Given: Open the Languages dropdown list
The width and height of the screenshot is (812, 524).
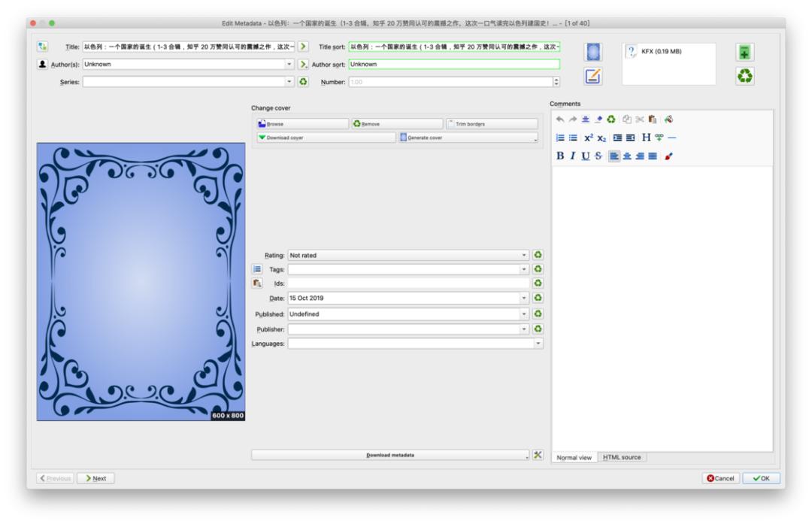Looking at the screenshot, I should [x=538, y=344].
